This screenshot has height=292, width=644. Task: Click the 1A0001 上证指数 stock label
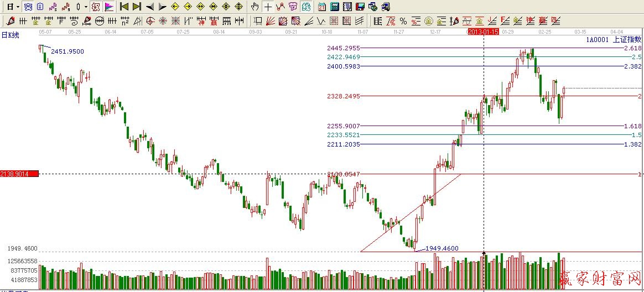[x=613, y=40]
